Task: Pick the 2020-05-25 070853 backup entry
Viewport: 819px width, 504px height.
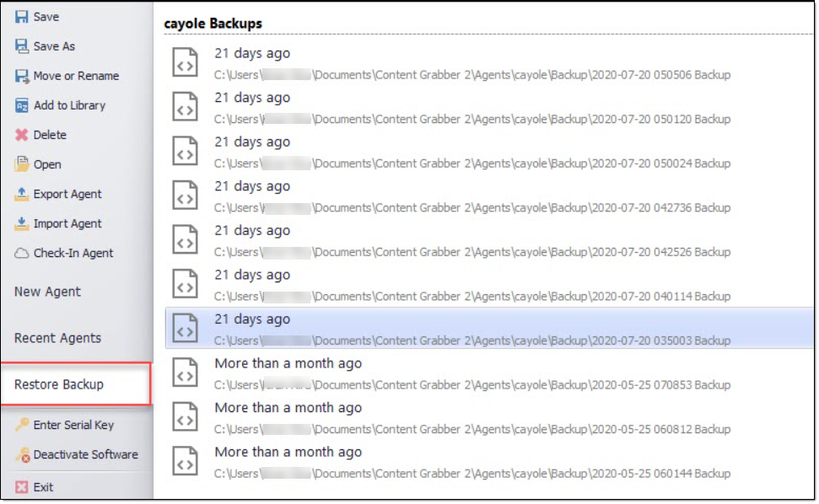Action: [x=472, y=374]
